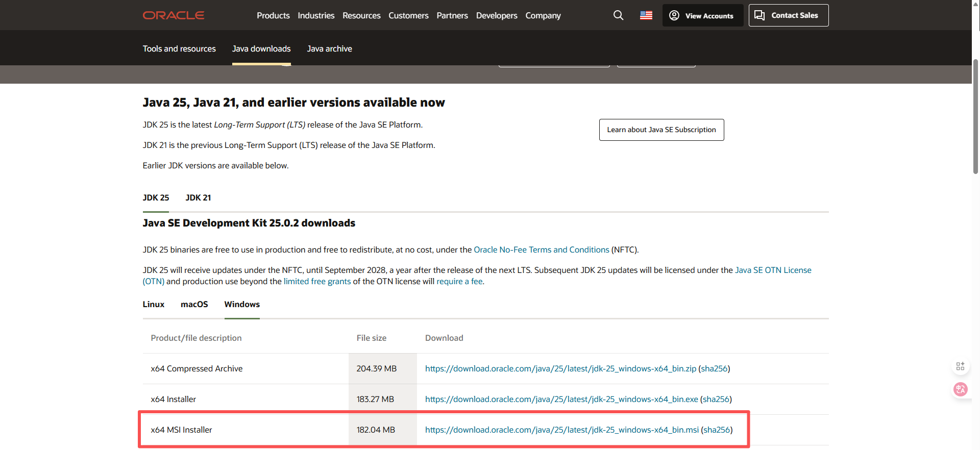Select the macOS platform tab
This screenshot has height=450, width=980.
[x=194, y=305]
